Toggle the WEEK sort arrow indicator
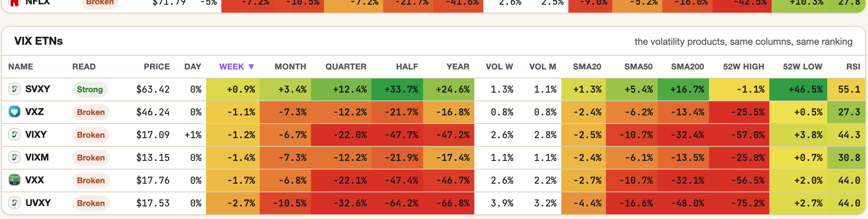Viewport: 868px width, 219px height. [x=251, y=67]
